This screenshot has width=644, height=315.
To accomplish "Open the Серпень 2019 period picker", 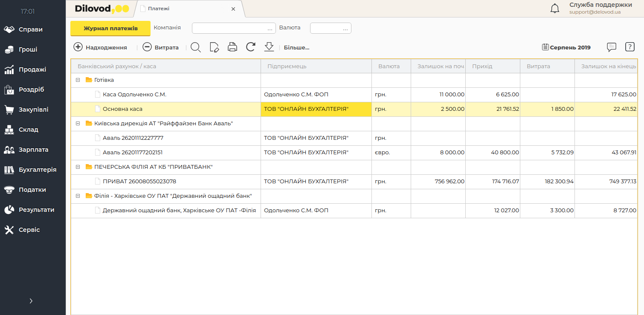I will pyautogui.click(x=566, y=47).
